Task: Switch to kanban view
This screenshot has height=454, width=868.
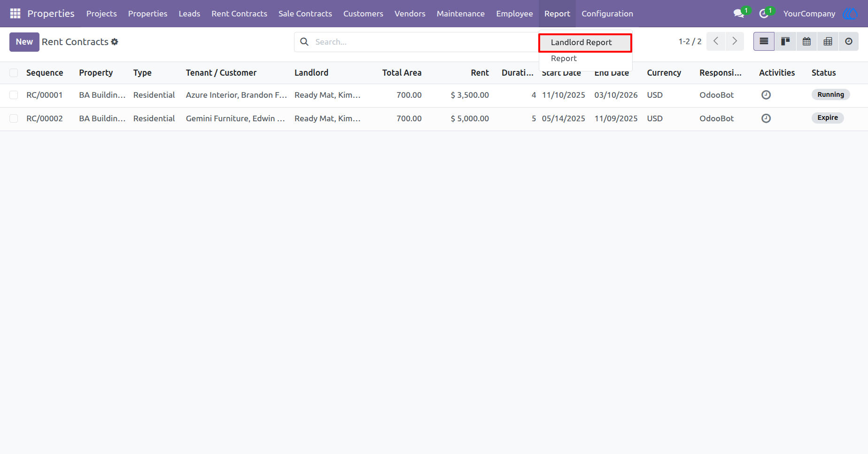Action: [785, 41]
